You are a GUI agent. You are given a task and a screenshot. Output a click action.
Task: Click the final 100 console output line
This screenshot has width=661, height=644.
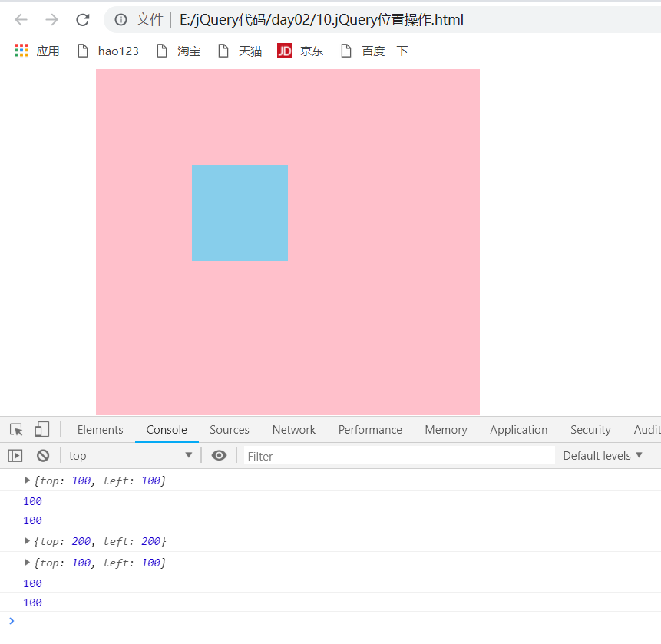pos(32,603)
